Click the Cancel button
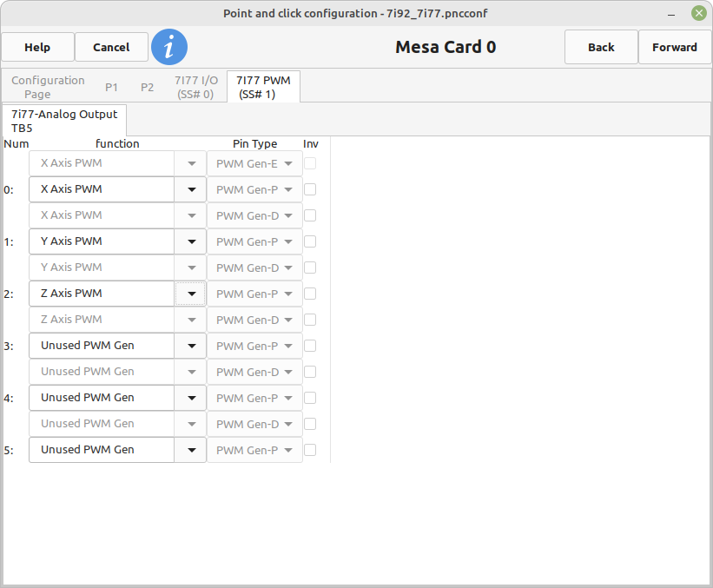 click(111, 47)
